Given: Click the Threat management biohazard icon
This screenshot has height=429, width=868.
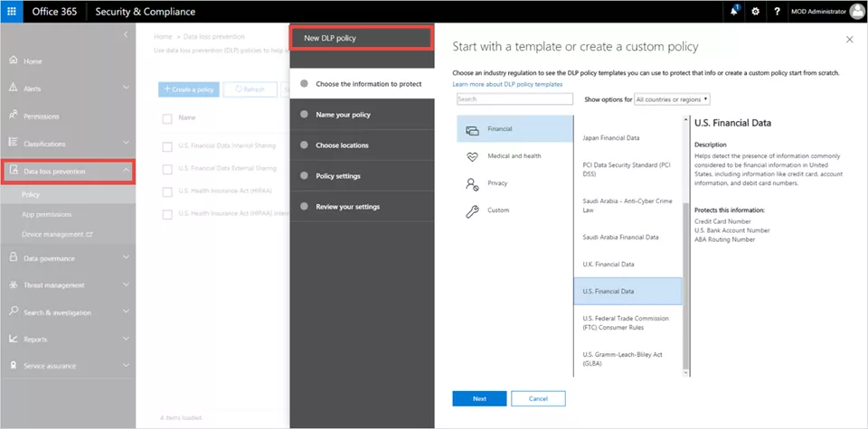Looking at the screenshot, I should (14, 284).
